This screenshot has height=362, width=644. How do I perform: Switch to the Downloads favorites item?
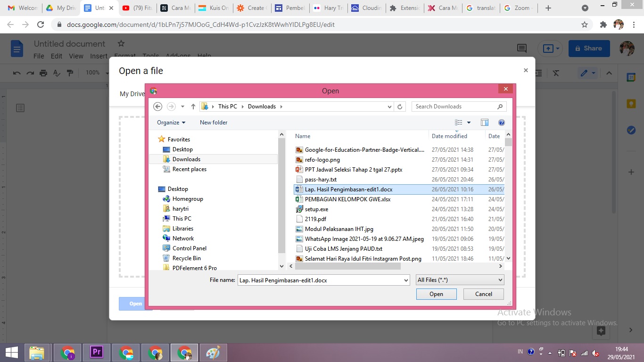click(186, 159)
